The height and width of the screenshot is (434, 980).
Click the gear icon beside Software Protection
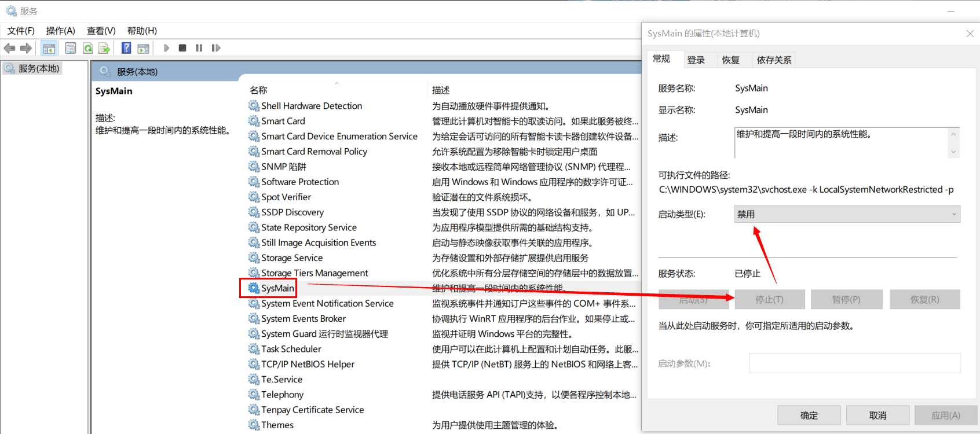(x=254, y=182)
